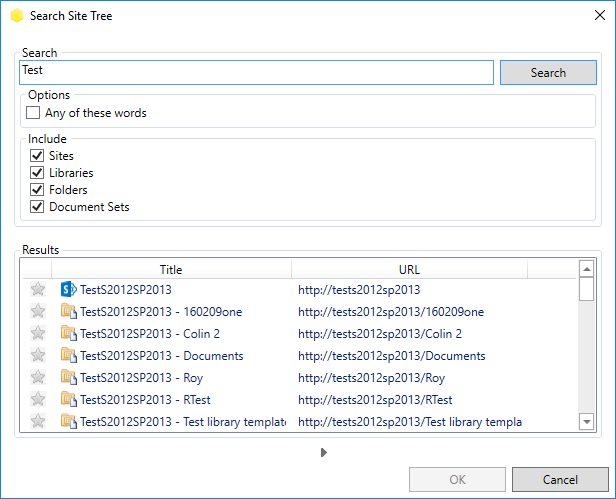Click the library icon beside Documents
Screen dimensions: 616x499
69,355
